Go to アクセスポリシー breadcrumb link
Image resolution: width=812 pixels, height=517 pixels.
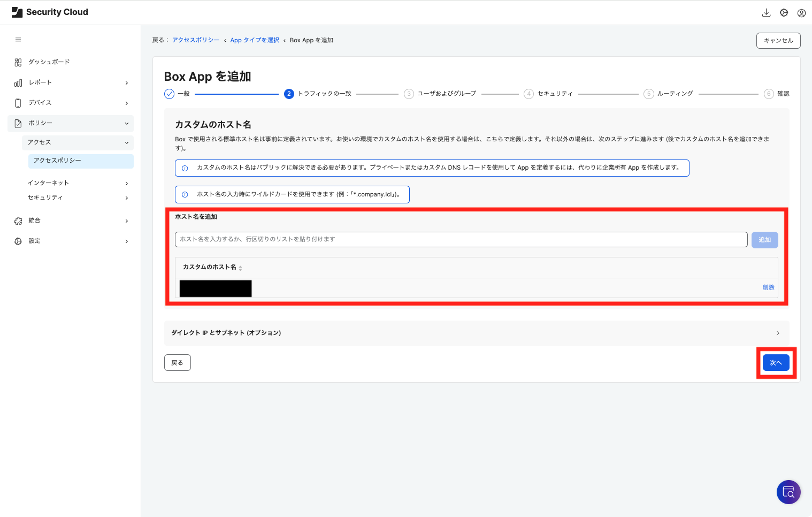tap(196, 40)
